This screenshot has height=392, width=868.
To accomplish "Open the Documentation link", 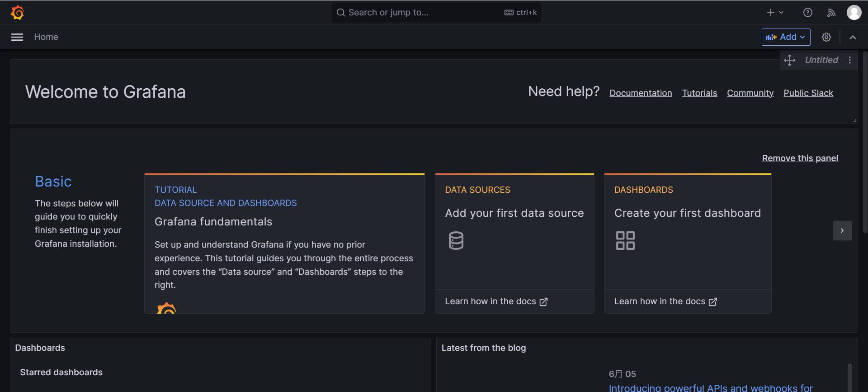I will [641, 93].
